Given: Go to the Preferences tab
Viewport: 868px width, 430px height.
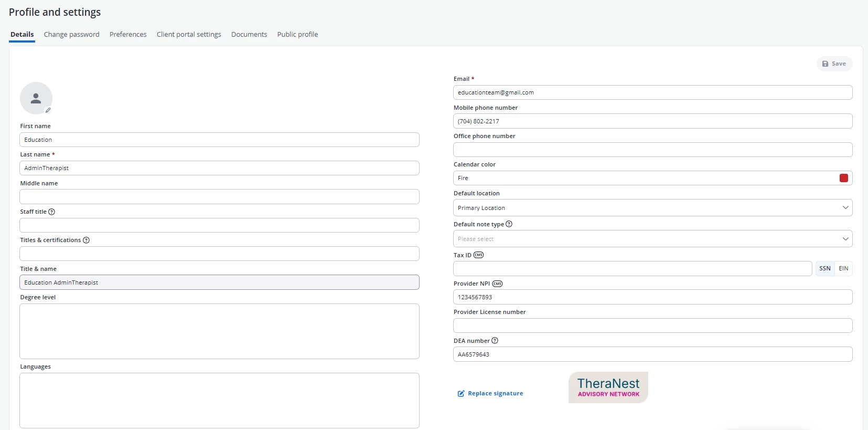Looking at the screenshot, I should pyautogui.click(x=128, y=34).
